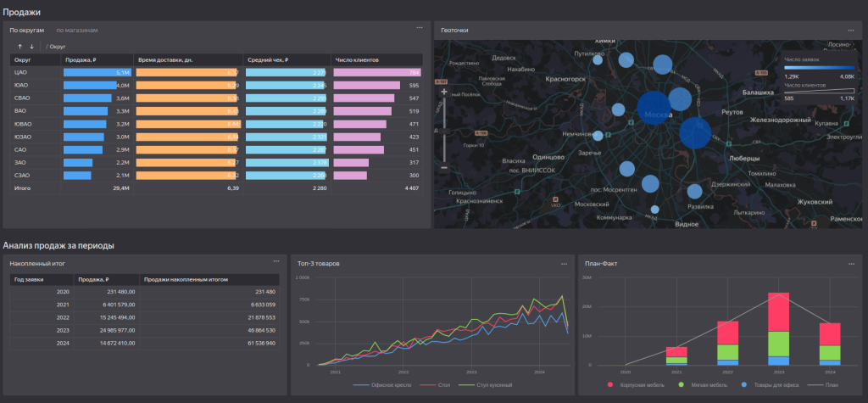Sort by Число клиентов column header
Screen dimensions: 868x403
pyautogui.click(x=356, y=60)
